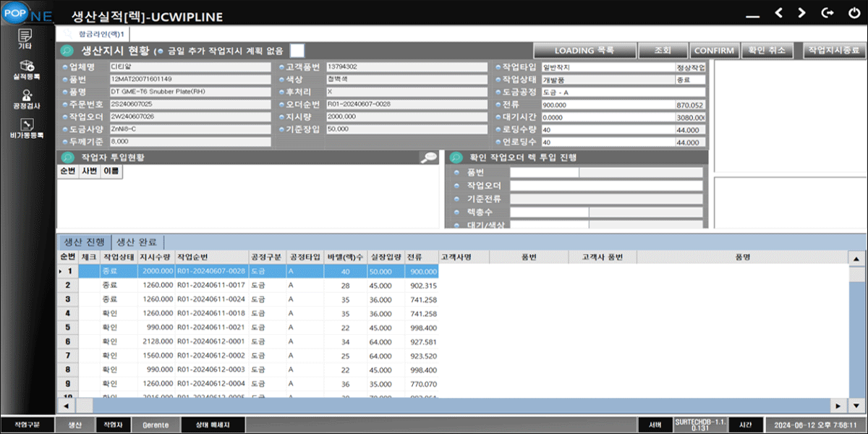
Task: Click the LOADING 목록 button
Action: (584, 51)
